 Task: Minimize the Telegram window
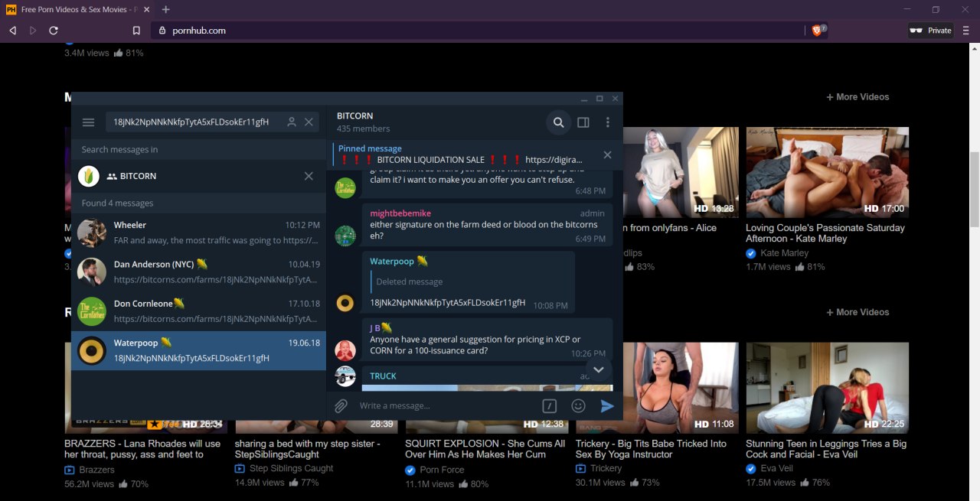[x=583, y=99]
